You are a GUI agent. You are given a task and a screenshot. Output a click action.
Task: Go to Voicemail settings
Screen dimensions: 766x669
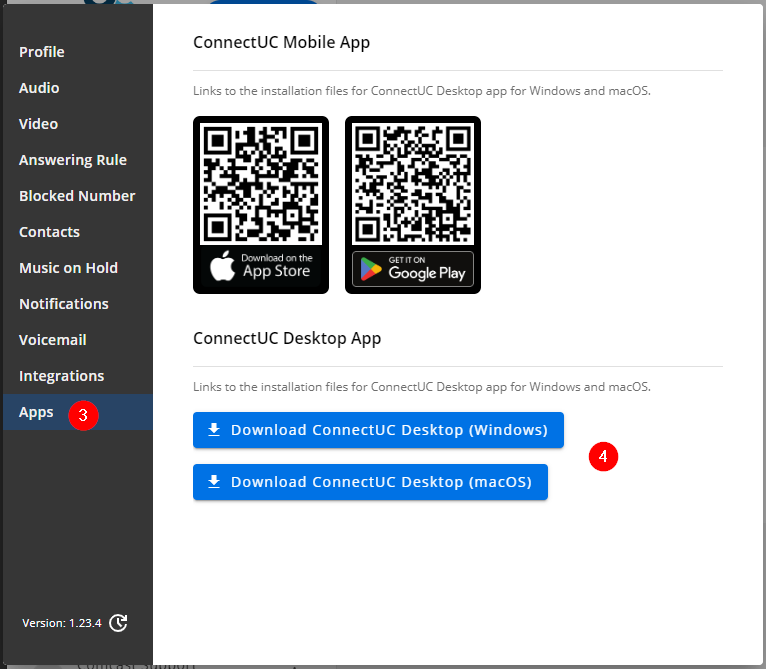(x=53, y=340)
